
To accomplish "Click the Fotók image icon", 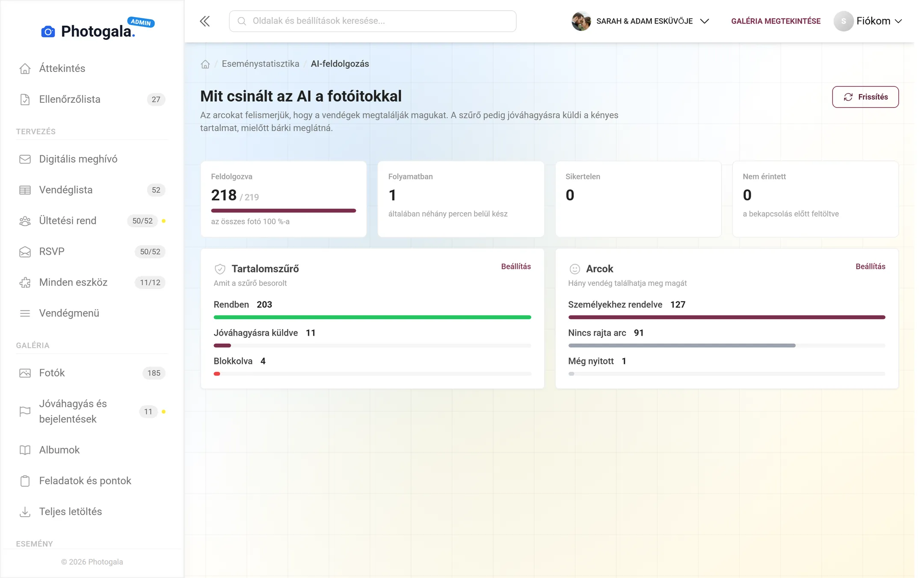I will [x=25, y=373].
